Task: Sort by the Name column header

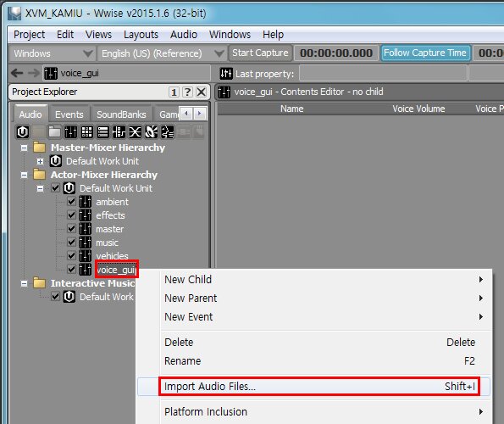Action: (x=292, y=109)
